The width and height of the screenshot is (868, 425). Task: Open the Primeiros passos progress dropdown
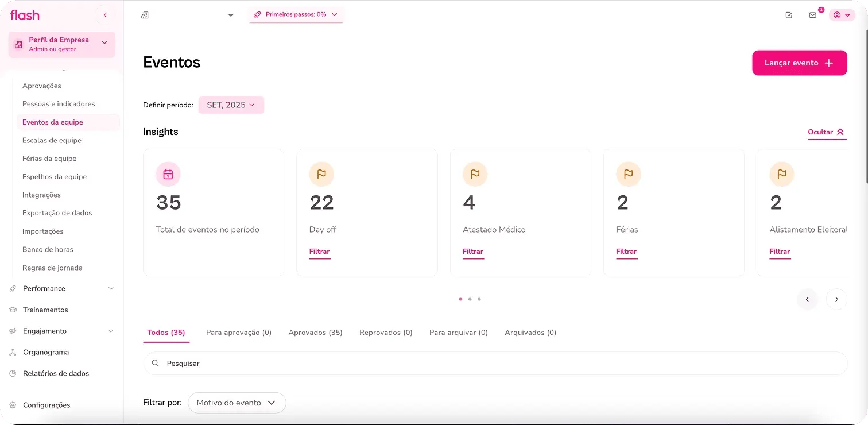pos(296,14)
